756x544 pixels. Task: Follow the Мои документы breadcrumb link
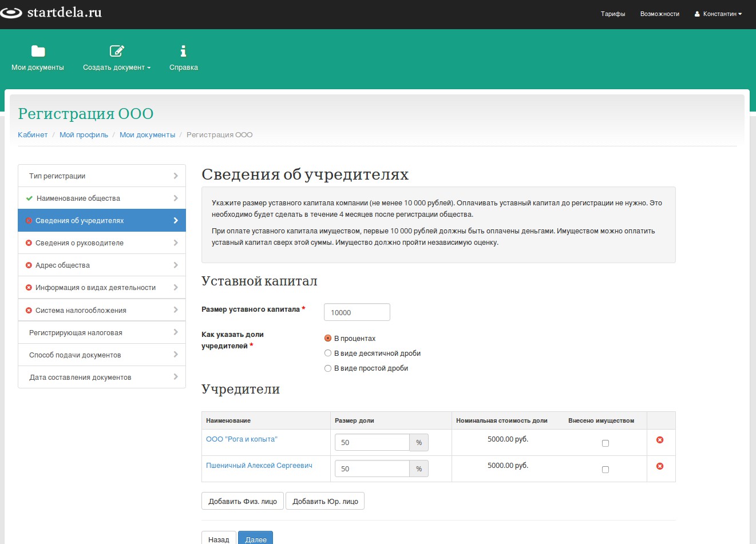(147, 135)
